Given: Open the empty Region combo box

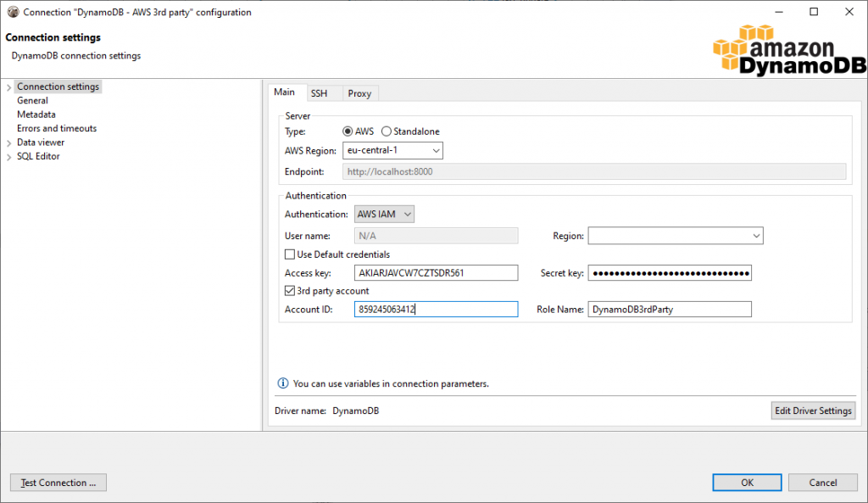Looking at the screenshot, I should click(x=676, y=236).
